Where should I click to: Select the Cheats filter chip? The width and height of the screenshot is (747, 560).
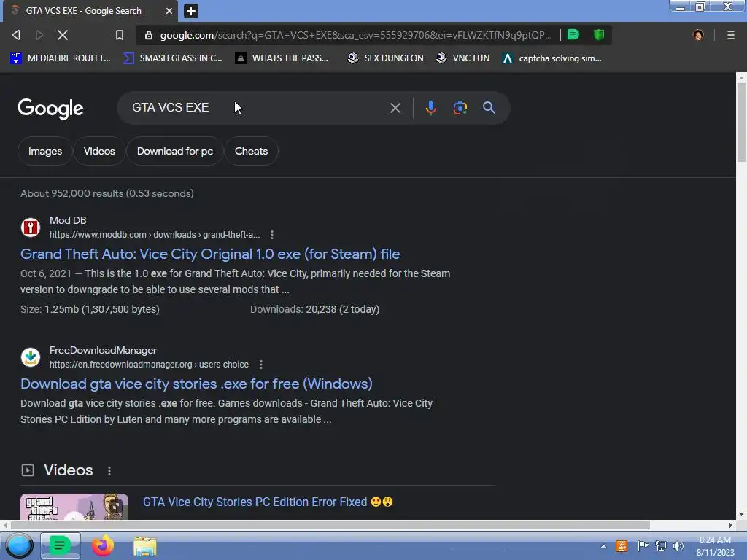pos(251,151)
